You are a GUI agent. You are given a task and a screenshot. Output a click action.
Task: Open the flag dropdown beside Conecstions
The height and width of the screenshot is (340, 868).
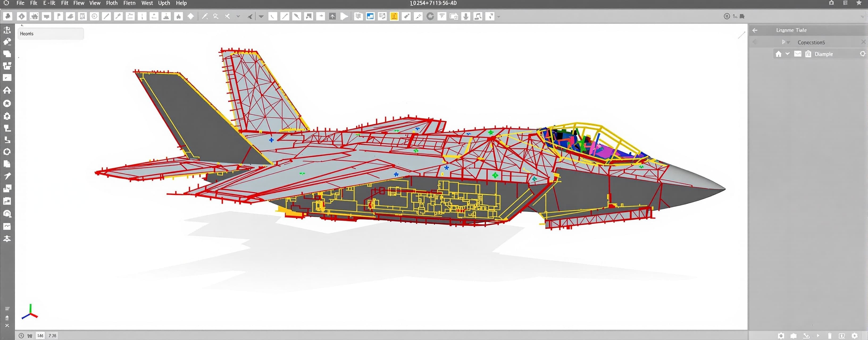[786, 42]
